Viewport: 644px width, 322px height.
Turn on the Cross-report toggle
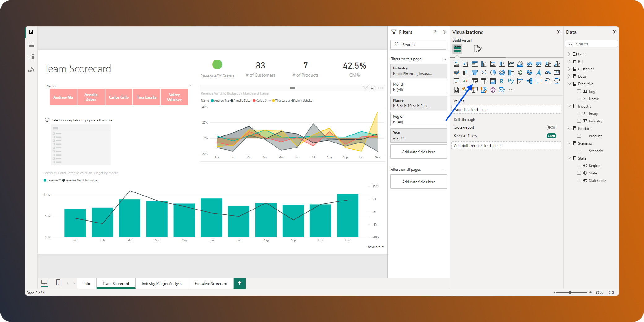pos(551,127)
